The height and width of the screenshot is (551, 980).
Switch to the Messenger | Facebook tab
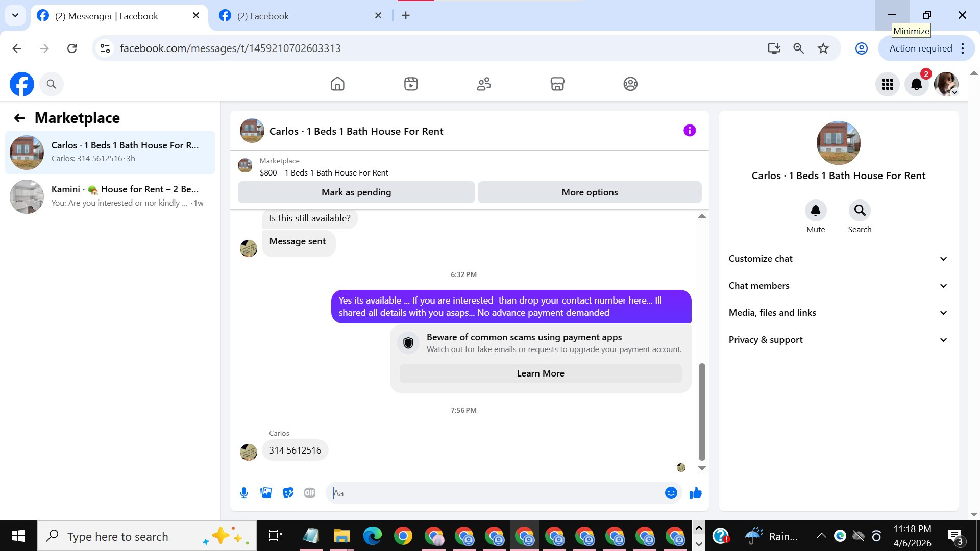click(119, 16)
